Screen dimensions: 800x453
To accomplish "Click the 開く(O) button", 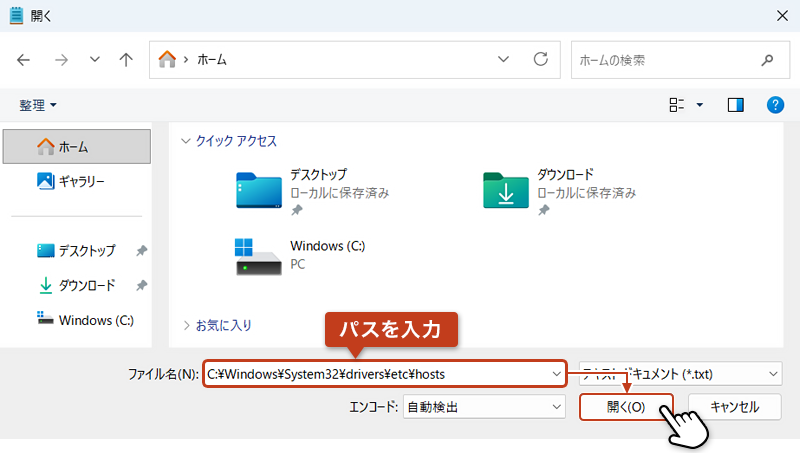I will click(x=626, y=407).
